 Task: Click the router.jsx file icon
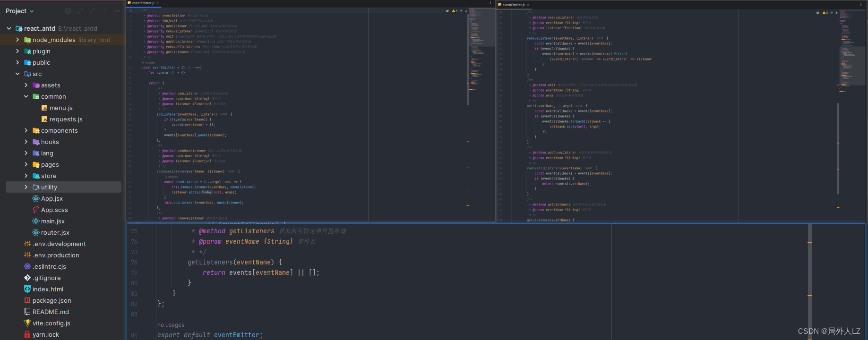coord(36,232)
